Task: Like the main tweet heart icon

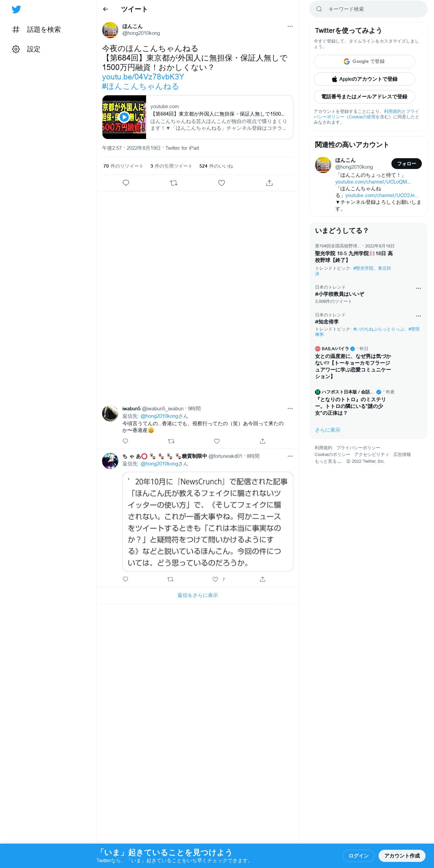Action: pos(221,183)
